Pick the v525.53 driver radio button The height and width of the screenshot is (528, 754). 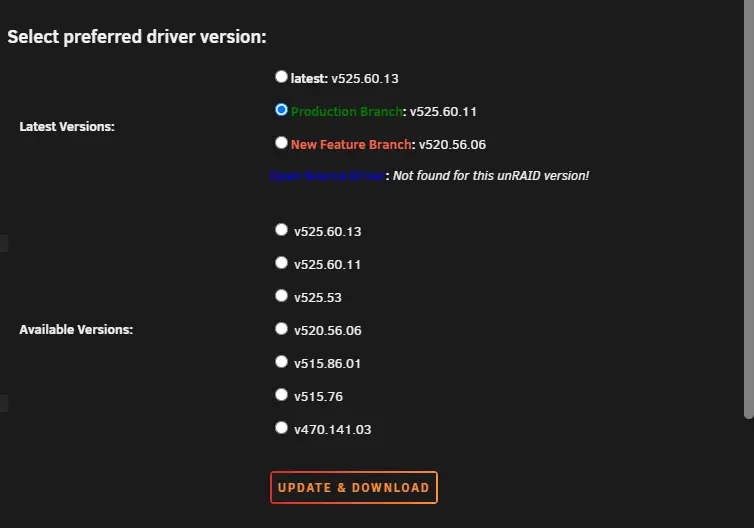[281, 295]
